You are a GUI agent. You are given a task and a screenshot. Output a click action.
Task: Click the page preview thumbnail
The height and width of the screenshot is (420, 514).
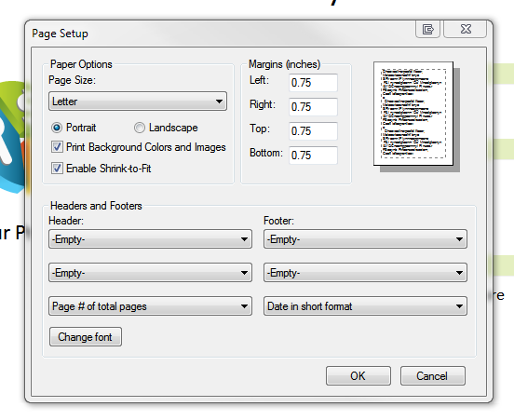coord(413,114)
